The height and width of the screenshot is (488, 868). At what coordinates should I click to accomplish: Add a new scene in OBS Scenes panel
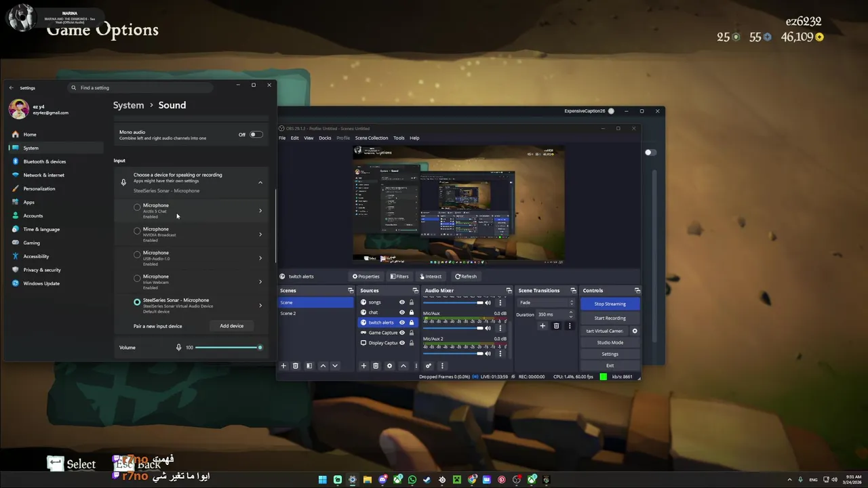(283, 366)
